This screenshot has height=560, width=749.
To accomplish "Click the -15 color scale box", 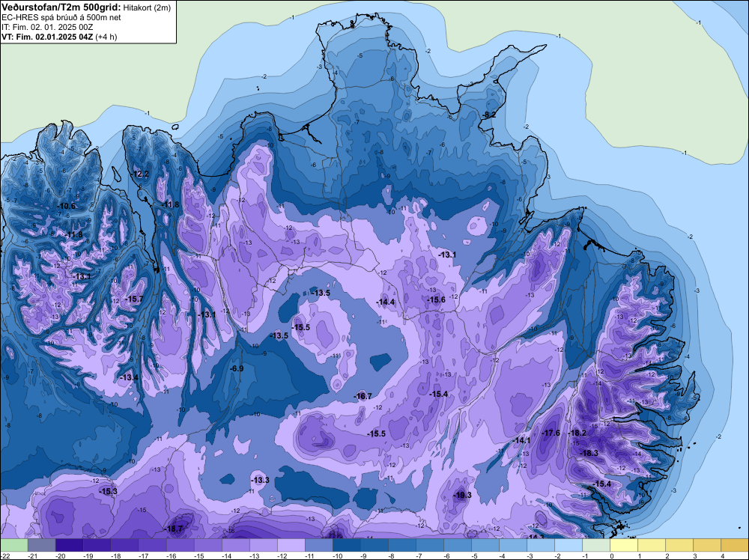I will (x=208, y=545).
